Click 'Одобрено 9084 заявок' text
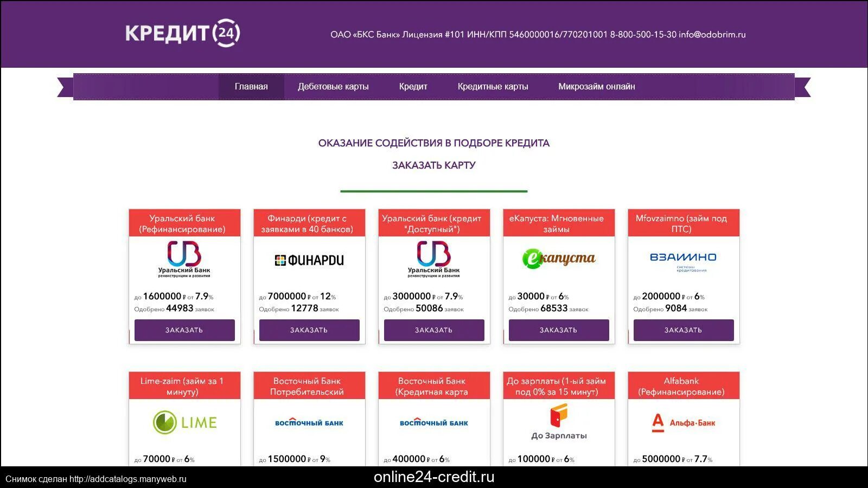 671,309
